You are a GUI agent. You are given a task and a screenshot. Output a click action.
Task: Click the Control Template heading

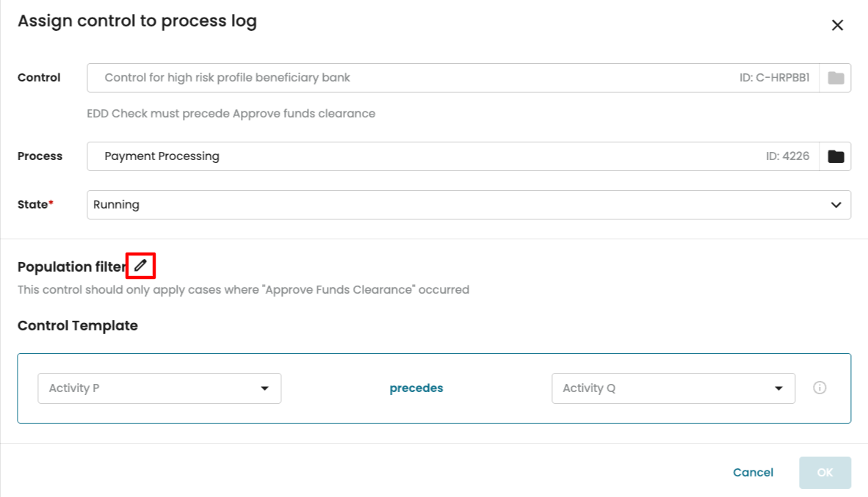78,325
